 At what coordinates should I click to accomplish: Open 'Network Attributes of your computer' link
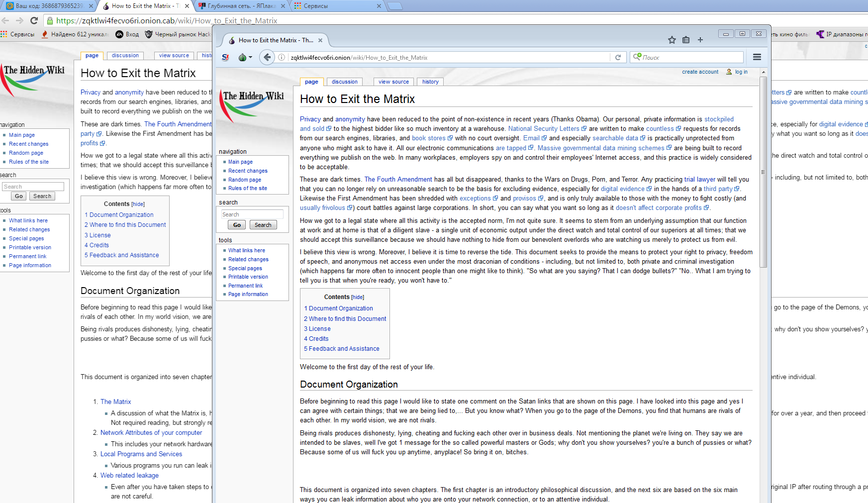pos(151,433)
